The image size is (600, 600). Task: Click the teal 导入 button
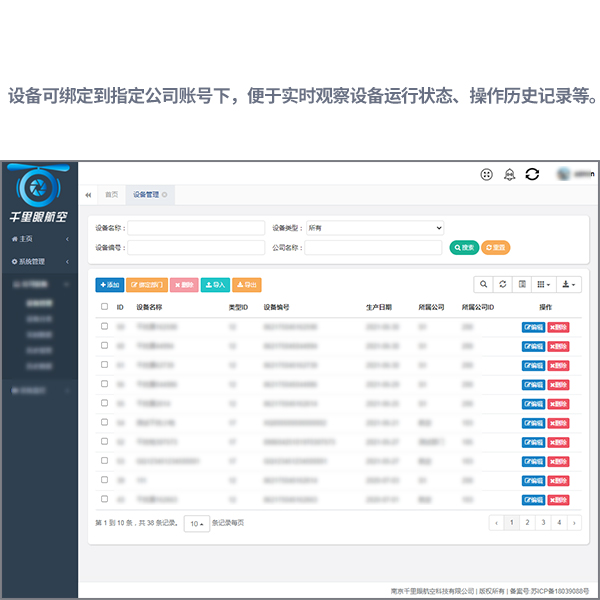pos(215,285)
